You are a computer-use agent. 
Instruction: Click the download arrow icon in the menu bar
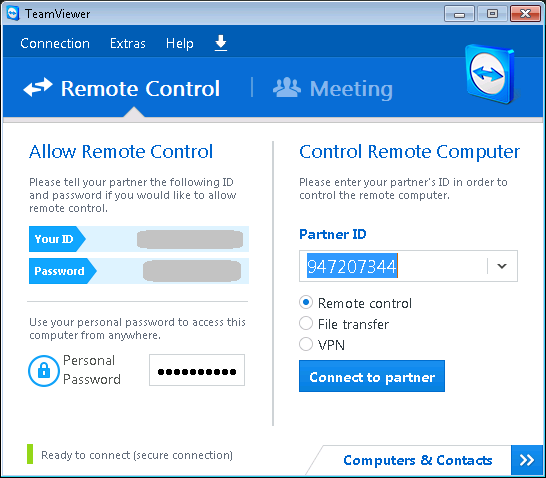coord(221,43)
